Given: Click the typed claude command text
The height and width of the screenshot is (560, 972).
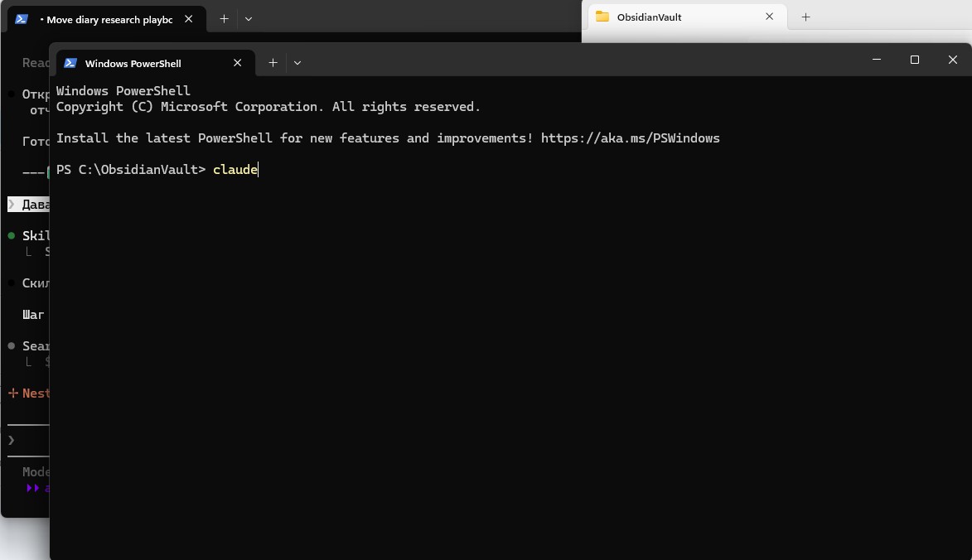Looking at the screenshot, I should pos(235,170).
